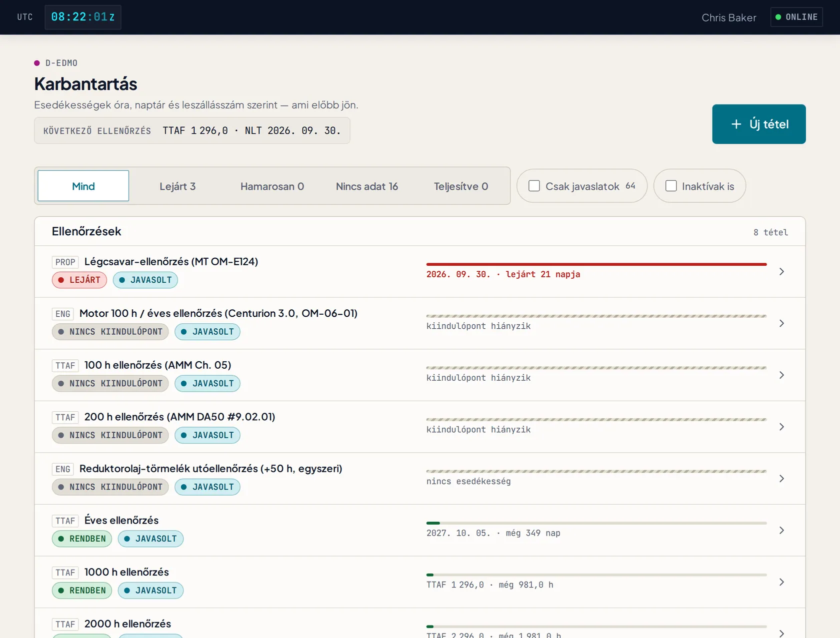
Task: Select the Mind tab
Action: tap(83, 186)
